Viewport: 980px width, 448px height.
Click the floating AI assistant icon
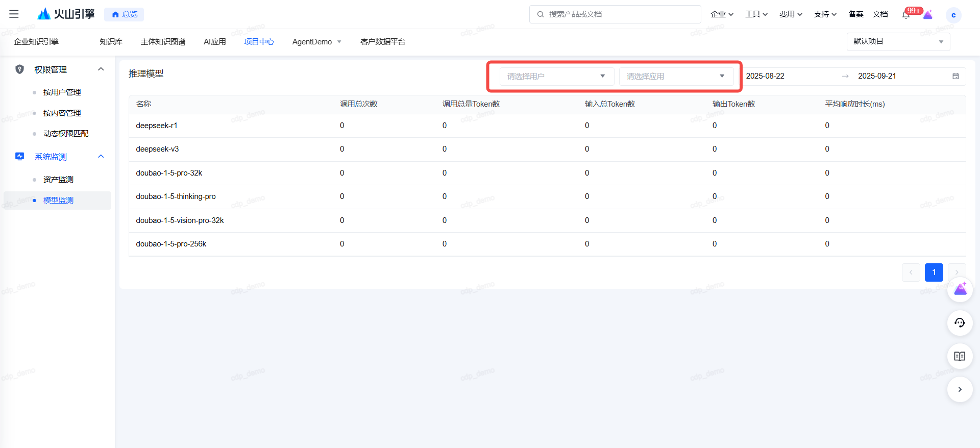(x=960, y=289)
